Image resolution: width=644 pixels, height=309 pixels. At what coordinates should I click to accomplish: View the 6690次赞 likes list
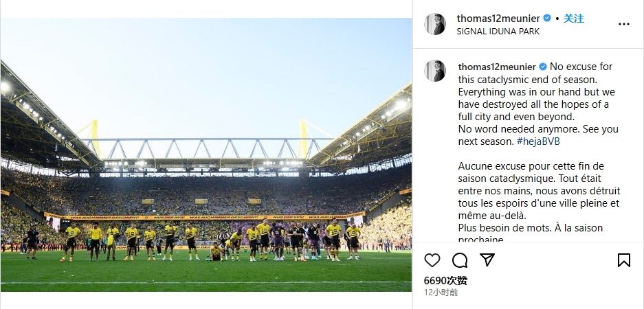[445, 281]
